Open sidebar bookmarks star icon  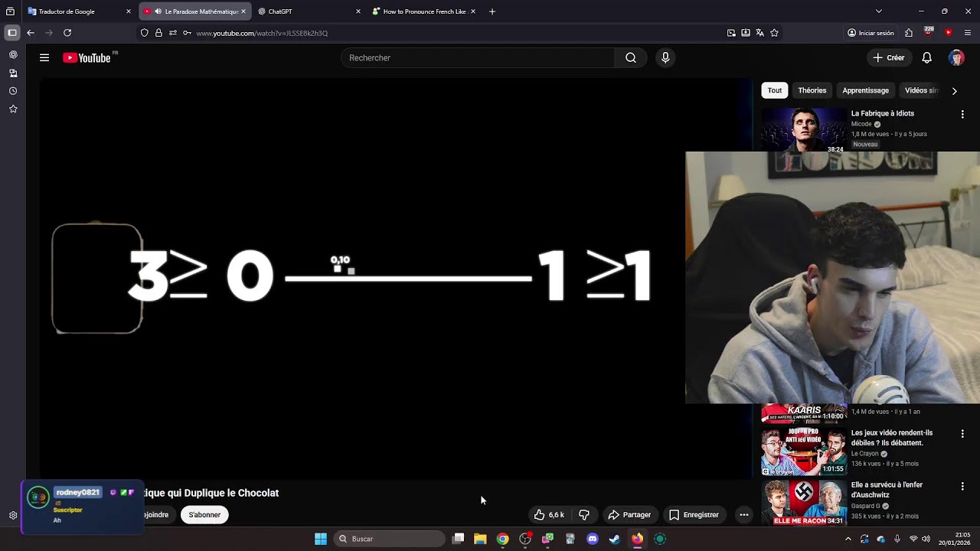13,109
